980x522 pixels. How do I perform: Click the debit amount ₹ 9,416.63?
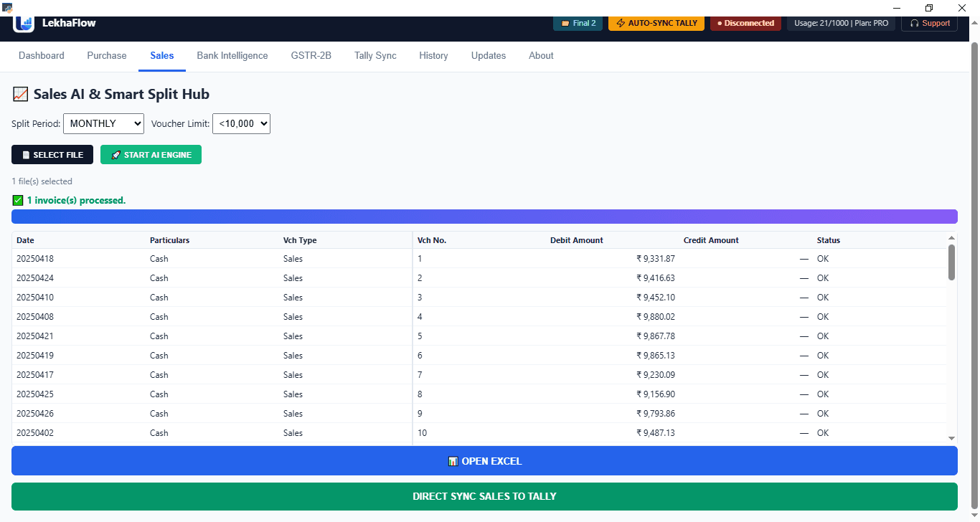656,278
